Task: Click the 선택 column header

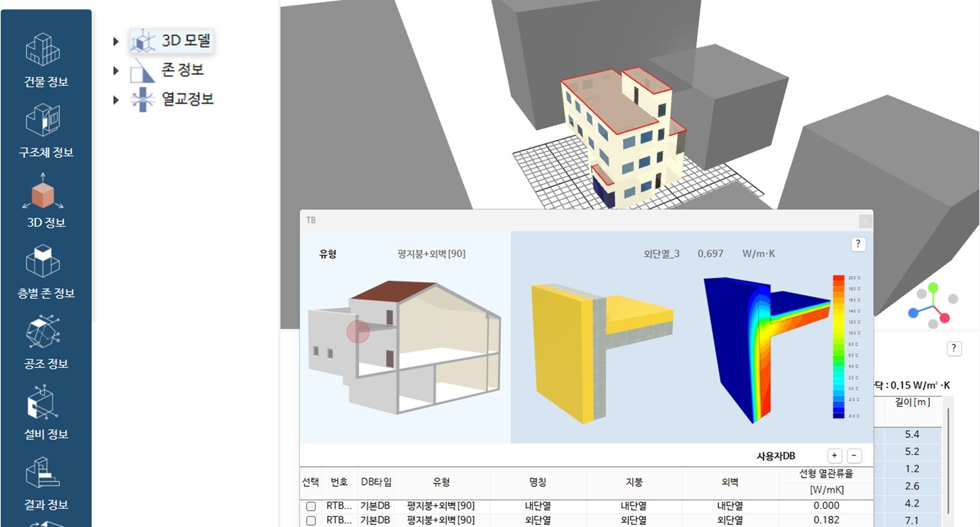Action: tap(310, 482)
